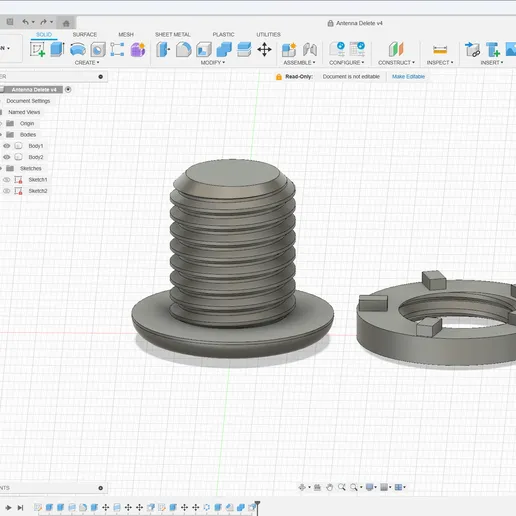Viewport: 516px width, 516px height.
Task: Open the ASSEMBLE dropdown menu
Action: [299, 63]
